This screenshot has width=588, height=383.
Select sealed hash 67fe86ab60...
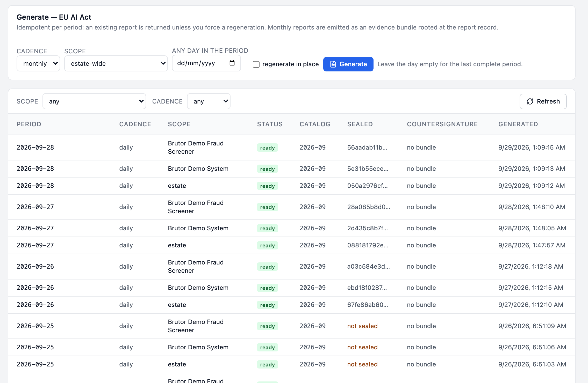point(368,305)
